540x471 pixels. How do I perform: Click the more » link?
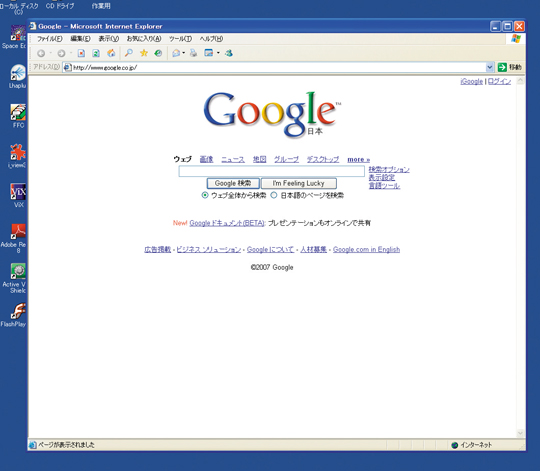(x=359, y=159)
